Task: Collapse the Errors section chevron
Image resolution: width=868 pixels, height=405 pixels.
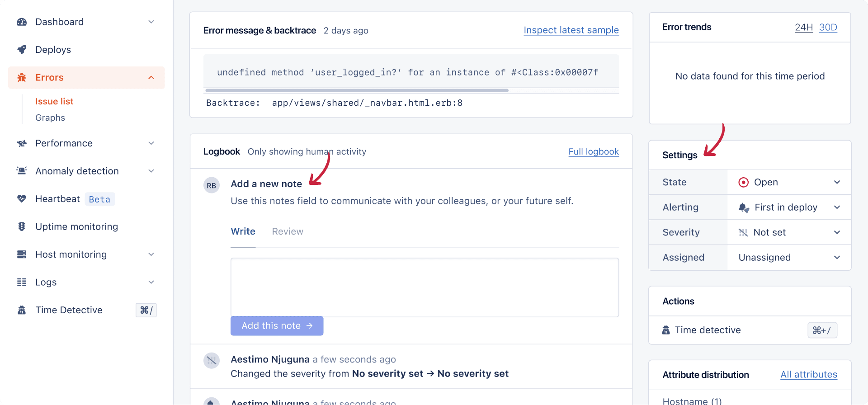Action: 151,77
